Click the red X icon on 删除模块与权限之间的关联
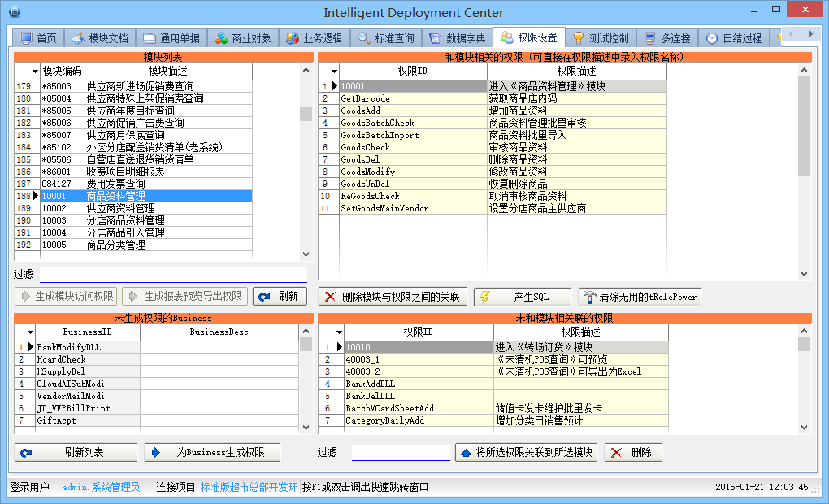Screen dimensions: 829x504 click(331, 297)
